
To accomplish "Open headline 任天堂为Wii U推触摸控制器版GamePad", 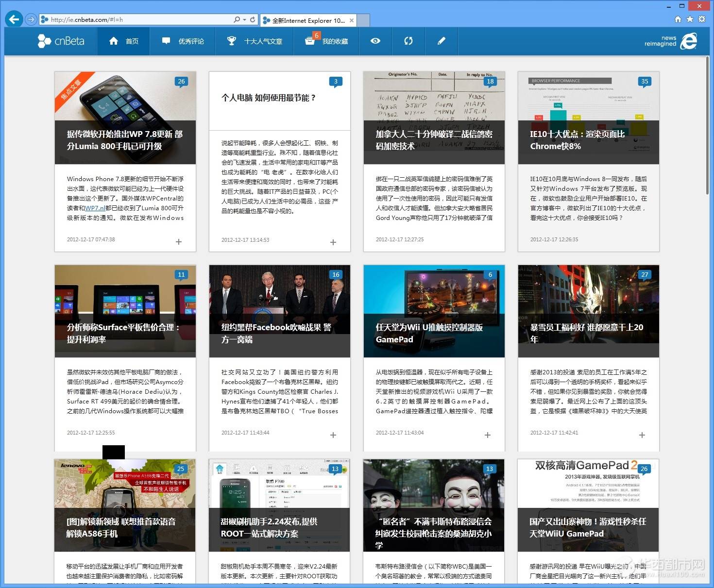I will 429,333.
